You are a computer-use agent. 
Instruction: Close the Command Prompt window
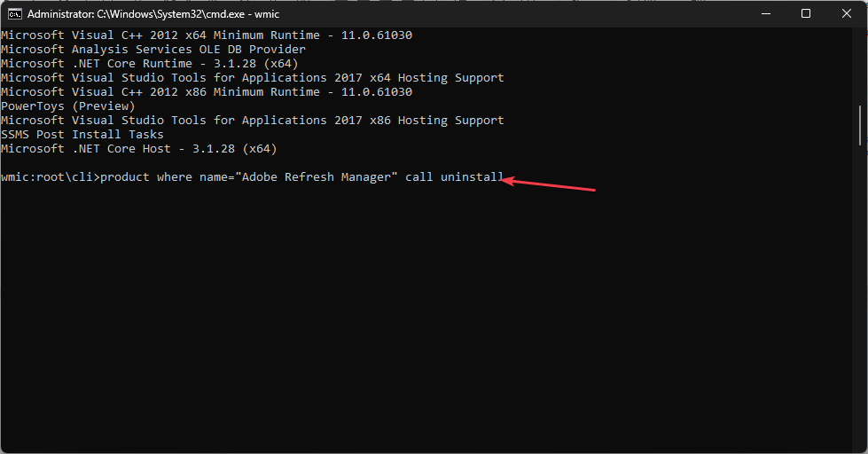click(847, 14)
